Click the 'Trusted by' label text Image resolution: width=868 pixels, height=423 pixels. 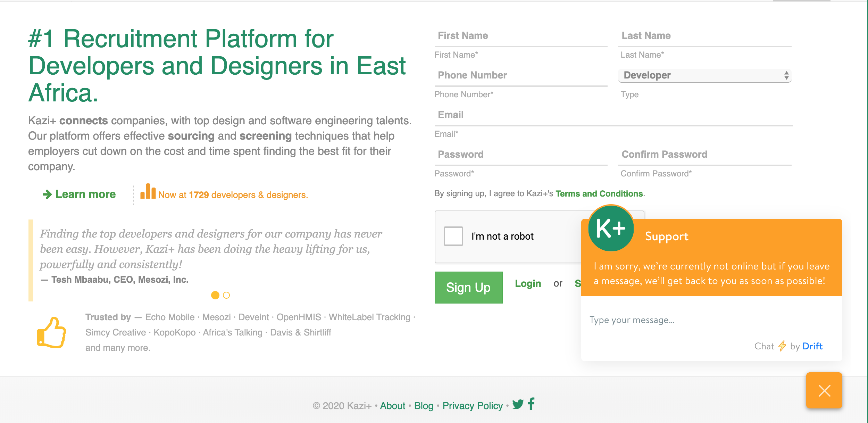108,317
